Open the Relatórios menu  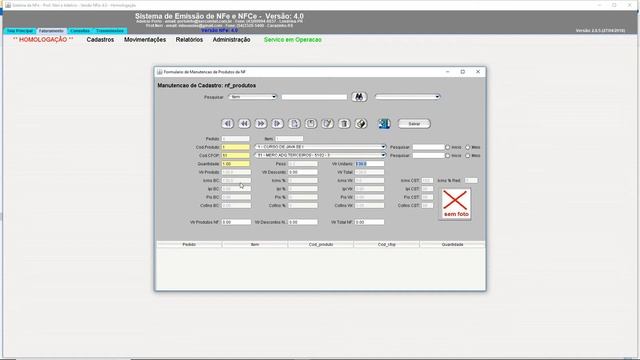(x=189, y=40)
